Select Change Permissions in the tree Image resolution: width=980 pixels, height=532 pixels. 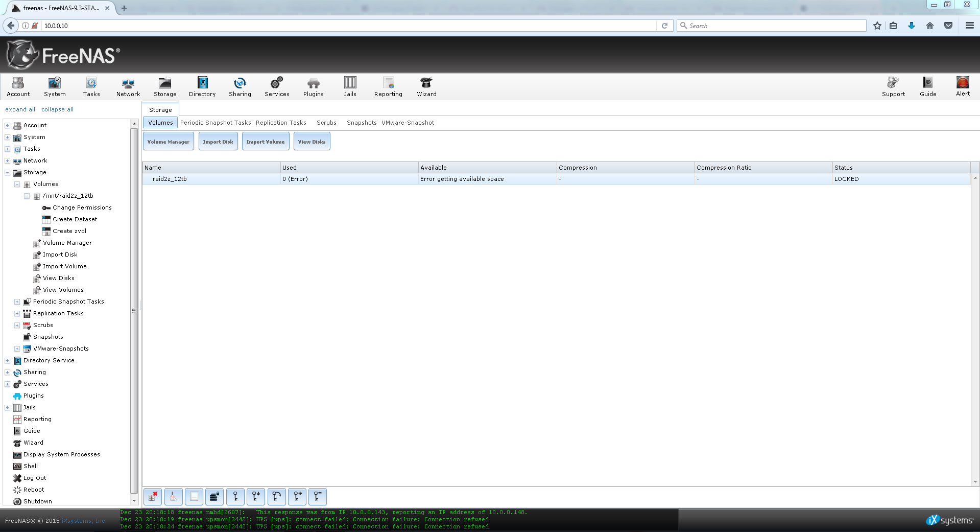pos(82,207)
